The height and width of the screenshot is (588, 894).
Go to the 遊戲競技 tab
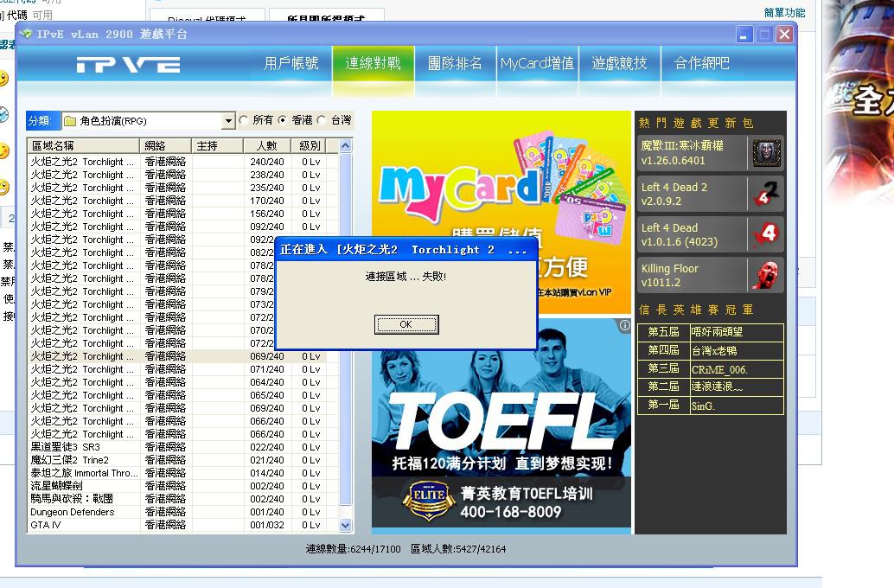(619, 63)
